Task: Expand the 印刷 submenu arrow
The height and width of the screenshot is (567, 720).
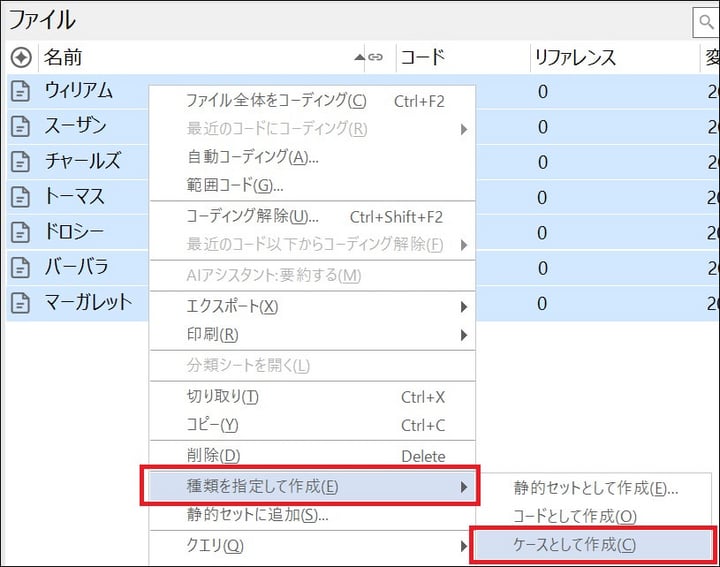Action: coord(463,335)
